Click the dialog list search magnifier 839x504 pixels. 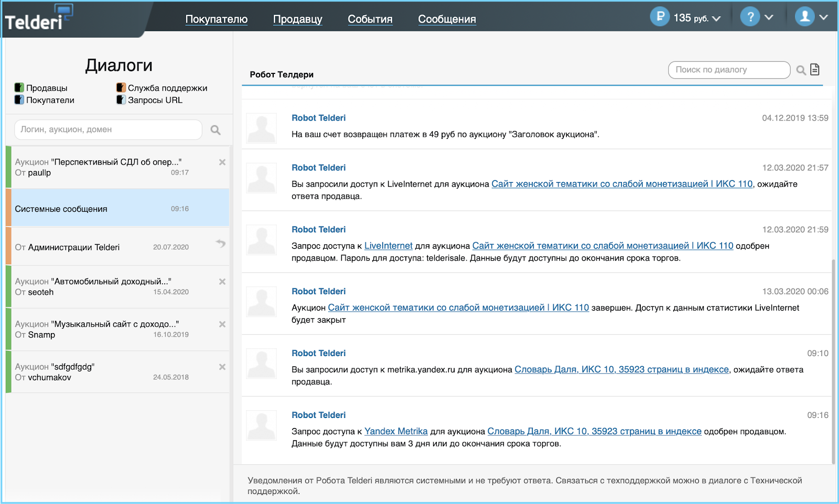(x=216, y=130)
